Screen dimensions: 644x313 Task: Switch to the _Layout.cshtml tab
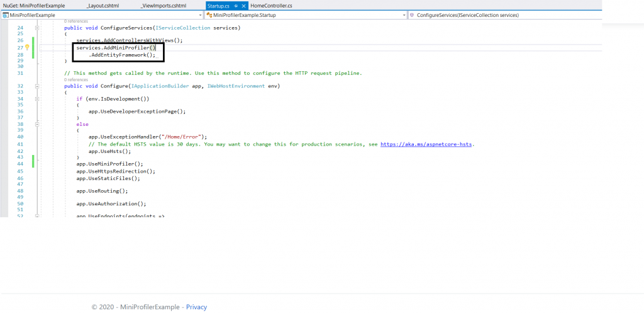point(103,6)
